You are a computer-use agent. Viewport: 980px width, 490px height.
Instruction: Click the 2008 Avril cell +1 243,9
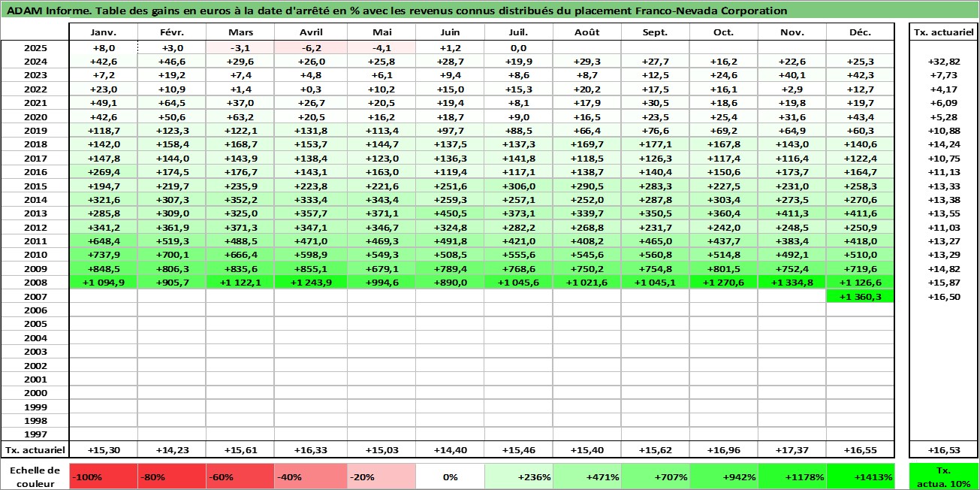coord(311,283)
